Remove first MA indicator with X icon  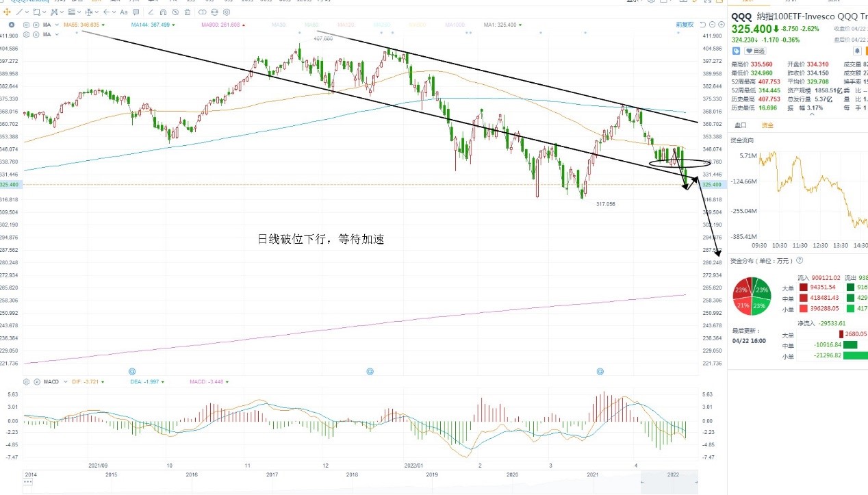(36, 25)
